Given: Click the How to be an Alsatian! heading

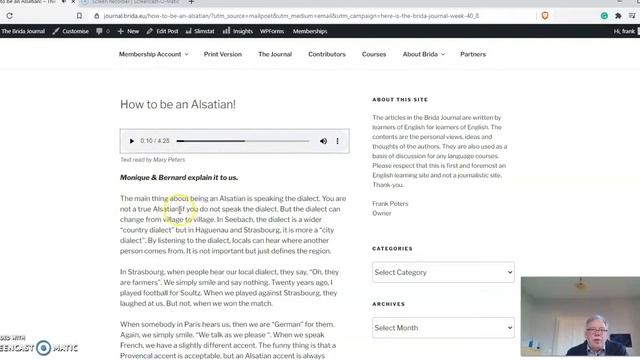Looking at the screenshot, I should point(178,104).
